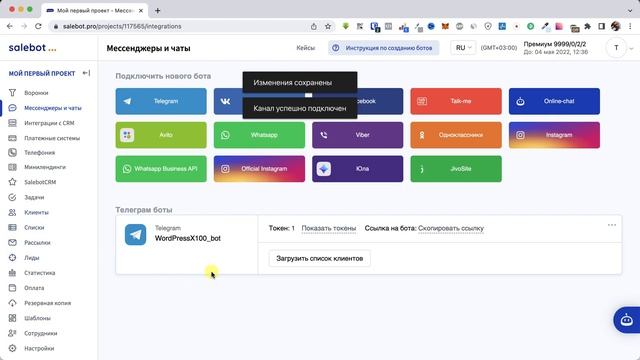Connect Whatsapp Business API channel
This screenshot has height=360, width=640.
click(161, 169)
